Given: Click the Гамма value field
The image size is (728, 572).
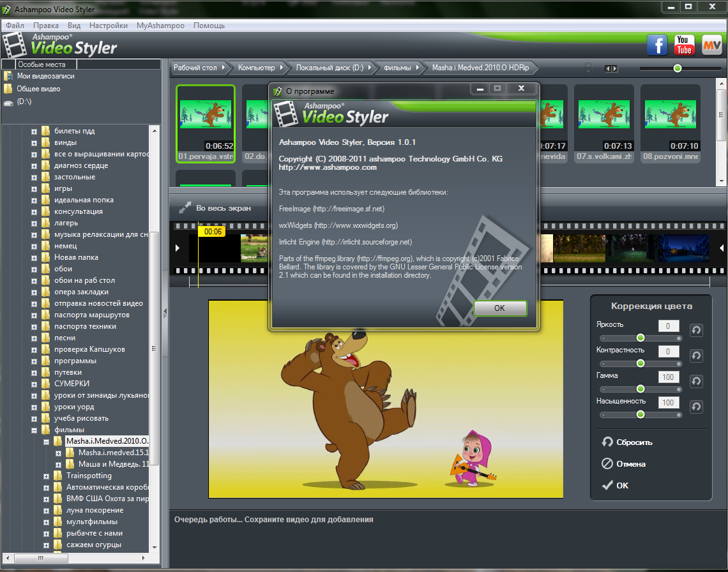Looking at the screenshot, I should pos(669,377).
